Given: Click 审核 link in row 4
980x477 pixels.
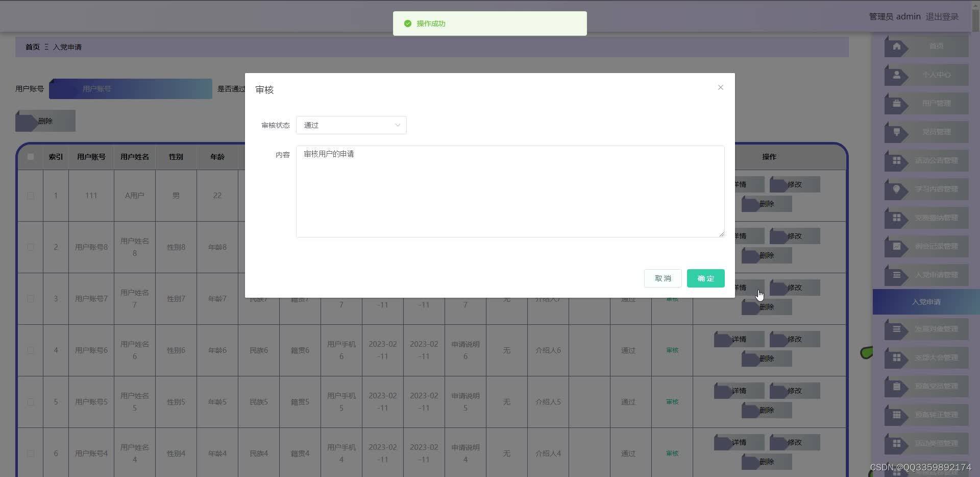Looking at the screenshot, I should 672,350.
